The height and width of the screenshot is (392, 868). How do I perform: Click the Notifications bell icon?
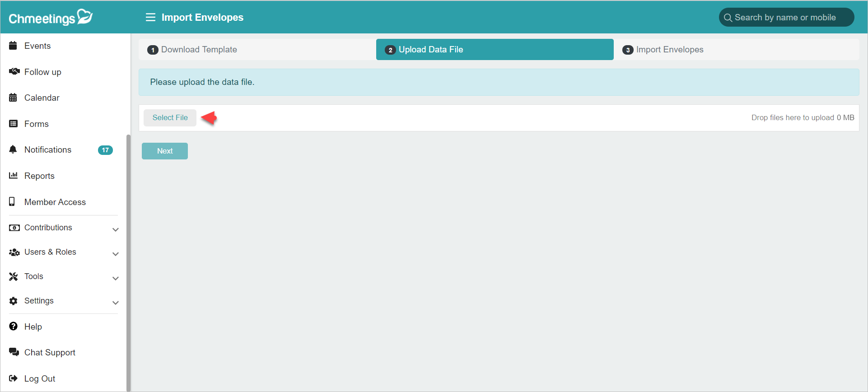(x=13, y=149)
